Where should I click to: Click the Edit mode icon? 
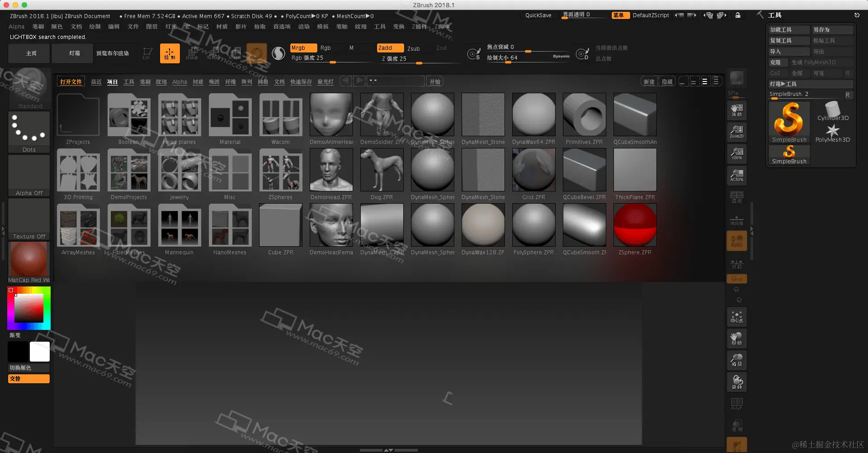(146, 53)
